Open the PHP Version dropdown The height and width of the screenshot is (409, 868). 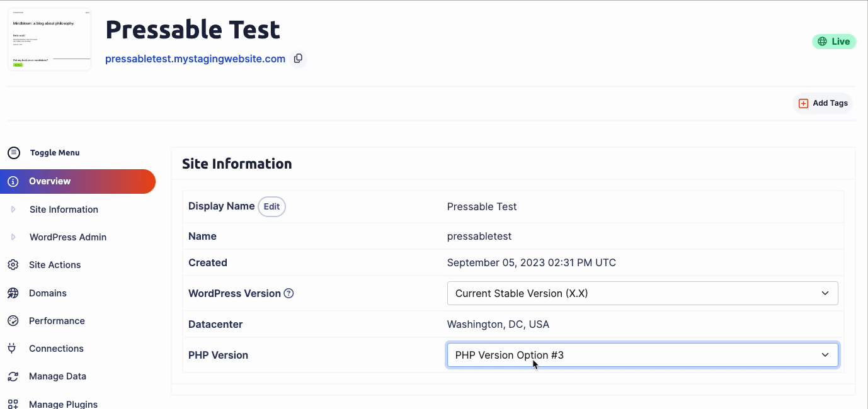pos(642,355)
